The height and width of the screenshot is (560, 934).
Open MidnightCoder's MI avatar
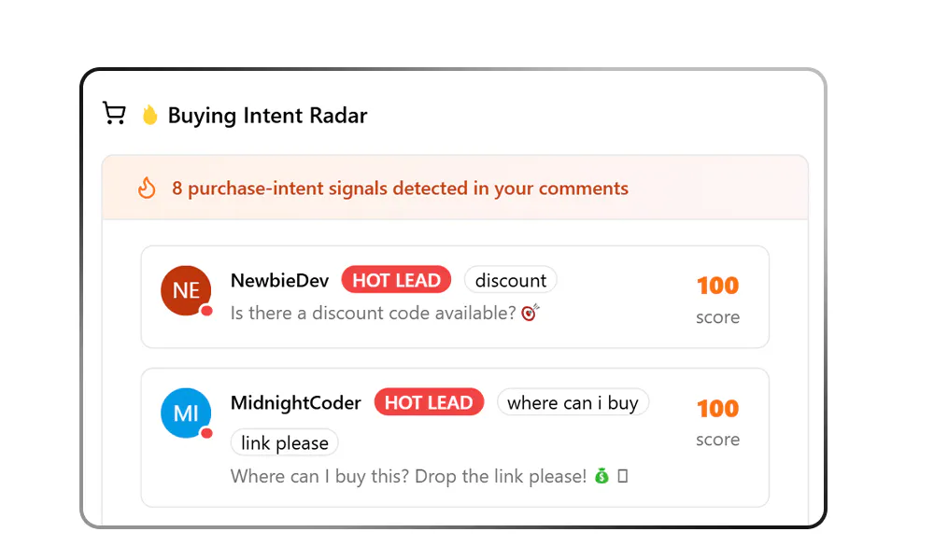(x=186, y=413)
